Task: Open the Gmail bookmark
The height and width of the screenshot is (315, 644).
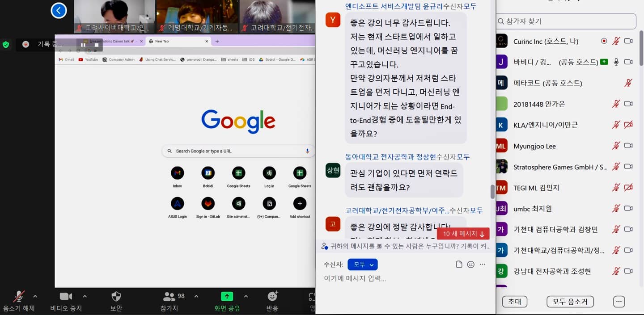Action: [66, 59]
